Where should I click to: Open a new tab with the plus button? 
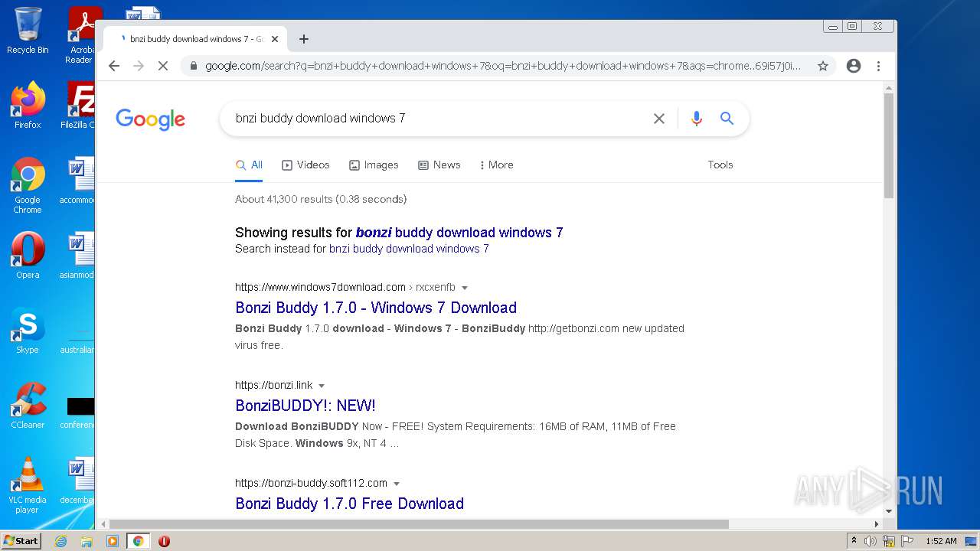click(304, 39)
